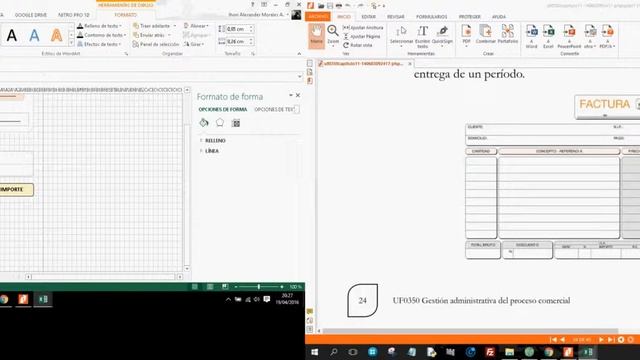
Task: Go to first page in Nitro
Action: (553, 340)
